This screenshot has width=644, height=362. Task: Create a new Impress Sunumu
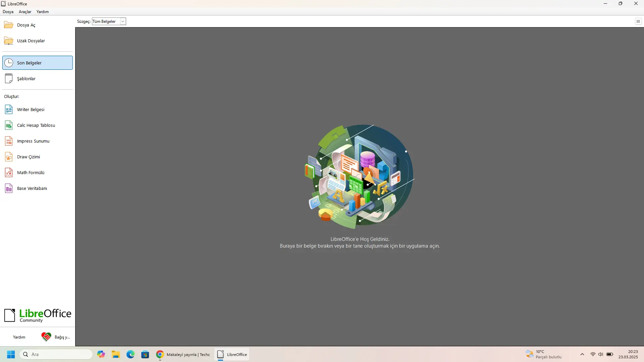(x=38, y=141)
